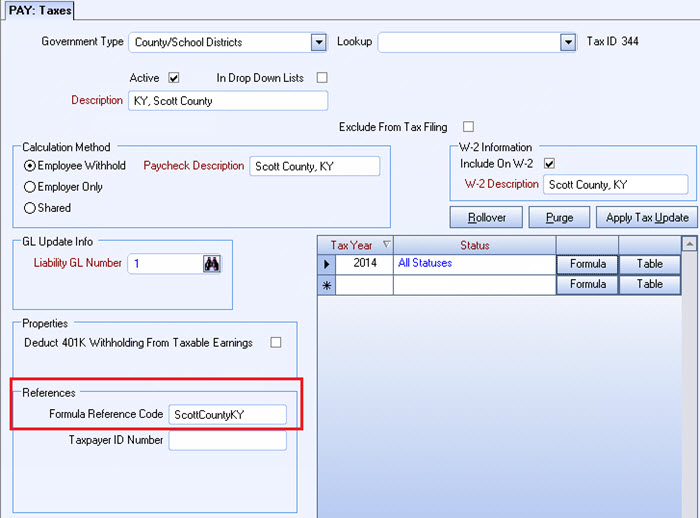Screen dimensions: 700x518
Task: Enable In Drop Down Lists checkbox
Action: 322,78
